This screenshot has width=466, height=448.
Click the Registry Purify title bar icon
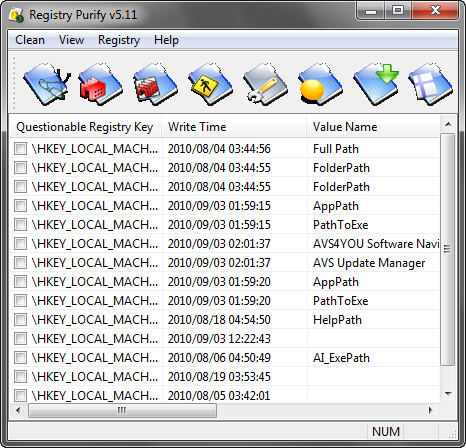tap(17, 15)
